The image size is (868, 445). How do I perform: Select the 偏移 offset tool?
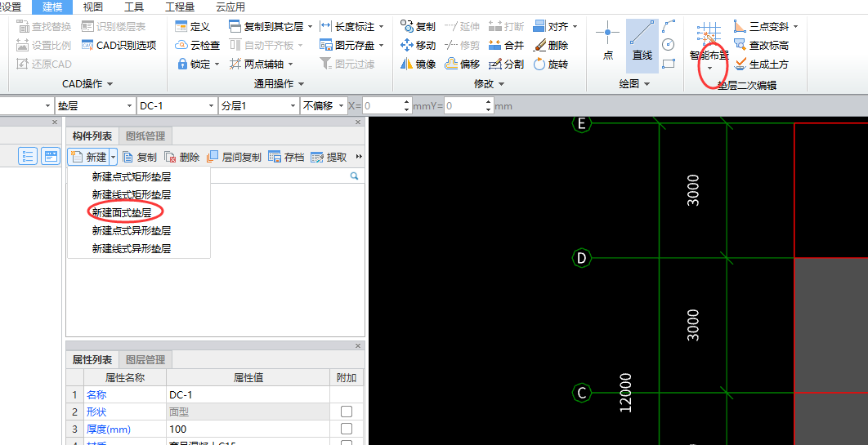click(463, 65)
